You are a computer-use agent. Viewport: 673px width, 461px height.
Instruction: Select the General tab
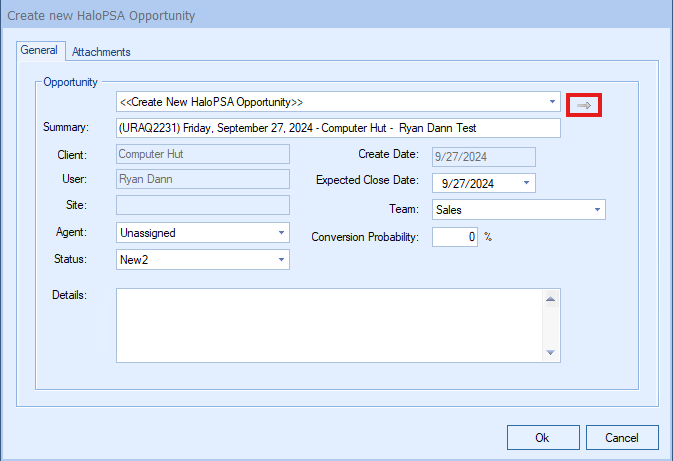(39, 50)
